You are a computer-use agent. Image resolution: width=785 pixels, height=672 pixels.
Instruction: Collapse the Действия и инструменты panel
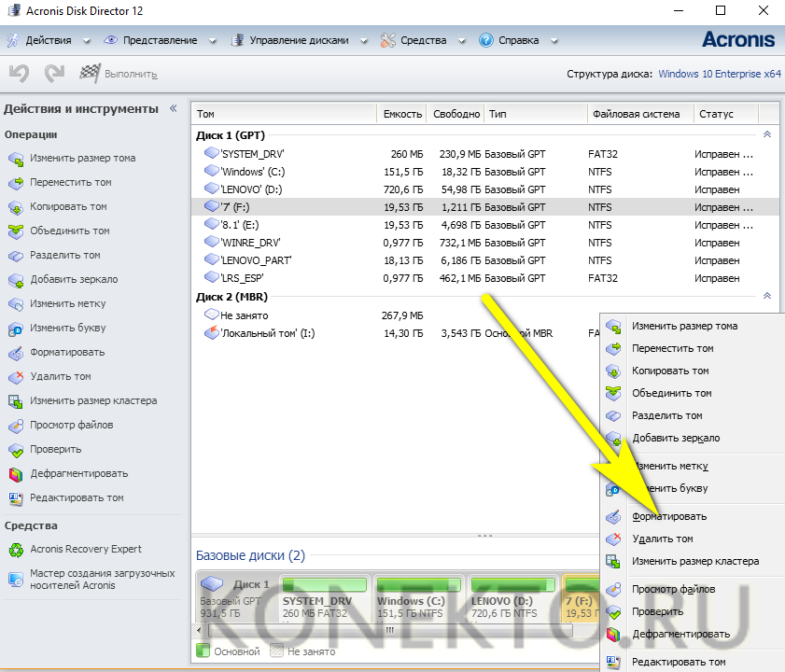coord(173,109)
